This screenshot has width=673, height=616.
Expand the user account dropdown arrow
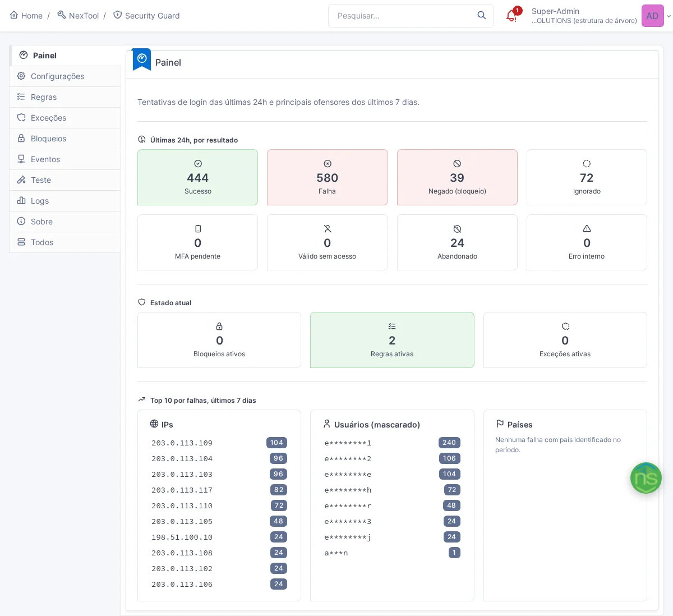[x=669, y=16]
